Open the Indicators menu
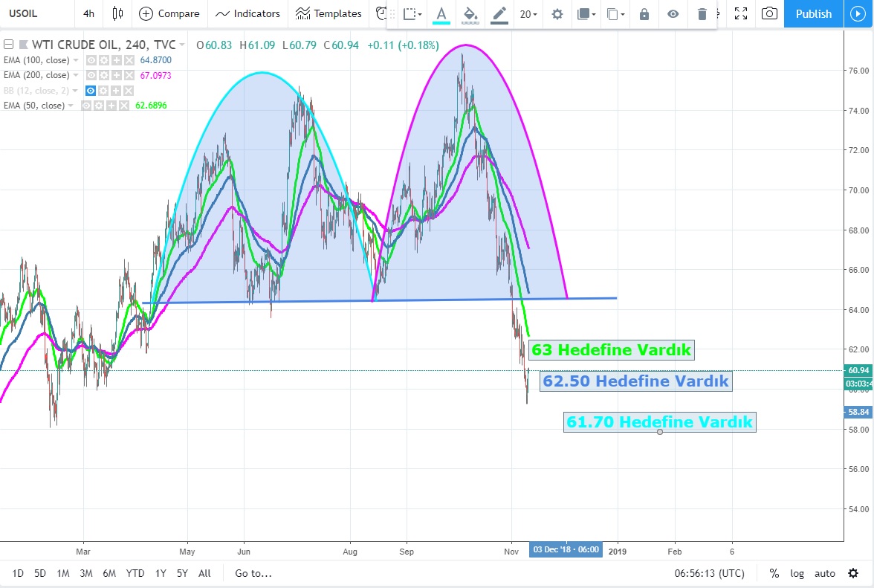The height and width of the screenshot is (588, 874). click(x=248, y=13)
